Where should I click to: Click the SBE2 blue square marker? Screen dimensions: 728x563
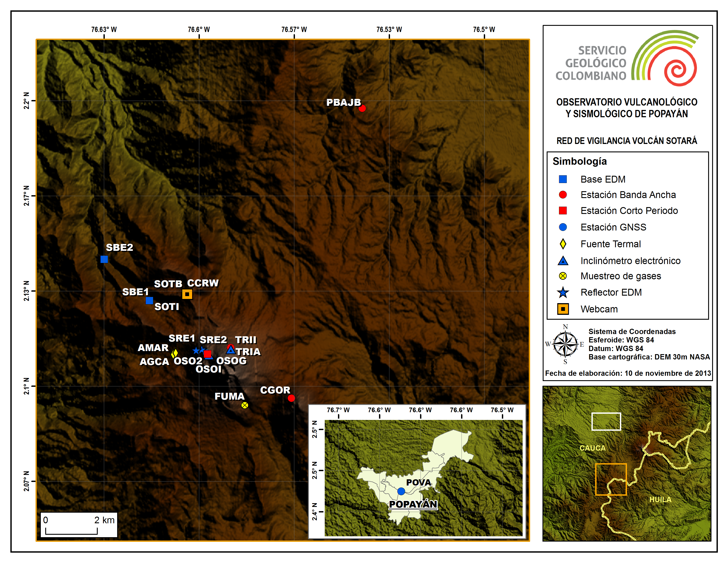pos(104,259)
